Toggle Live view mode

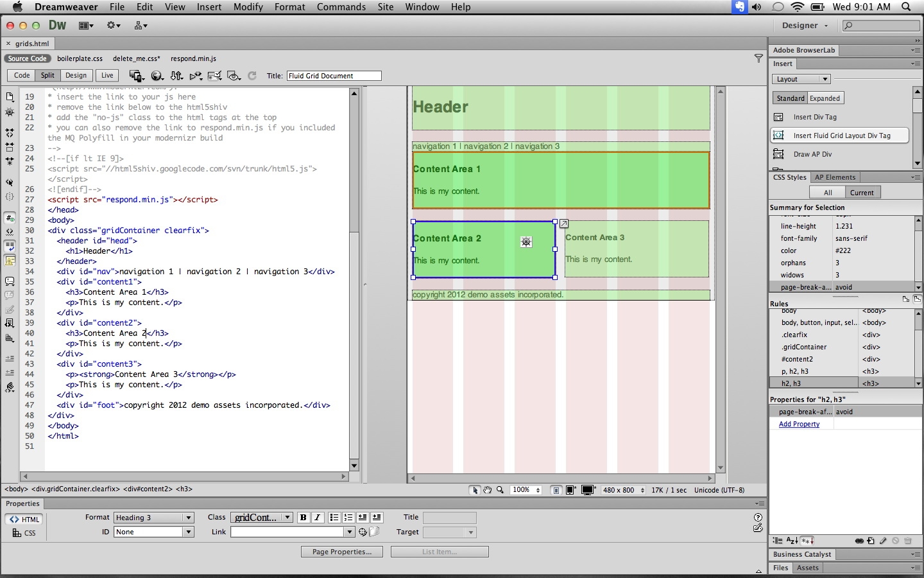tap(107, 75)
